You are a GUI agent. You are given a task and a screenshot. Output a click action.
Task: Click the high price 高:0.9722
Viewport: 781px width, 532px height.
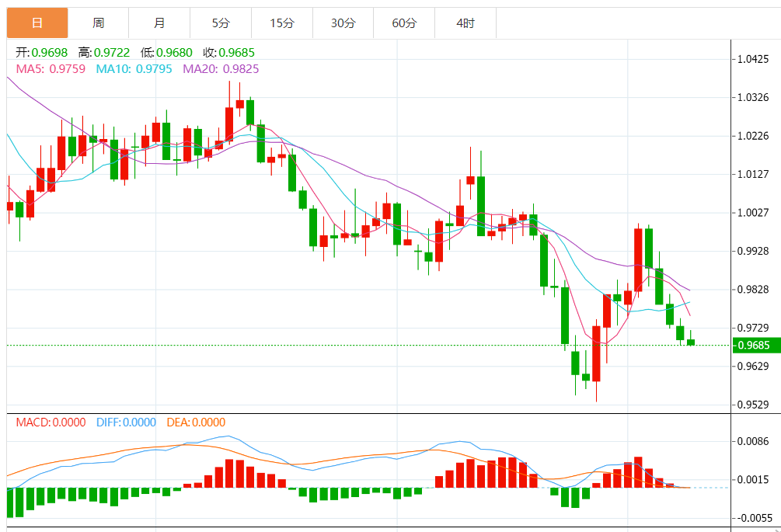(103, 52)
